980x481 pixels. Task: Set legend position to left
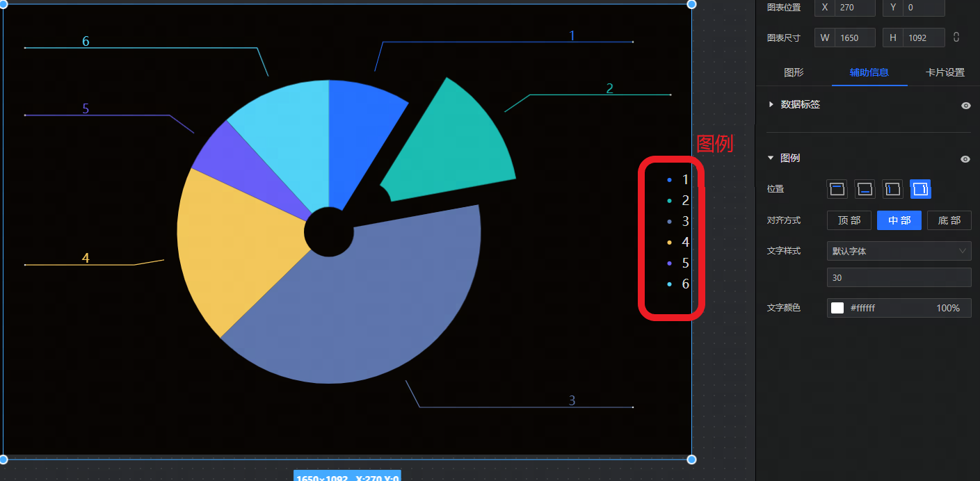point(892,188)
